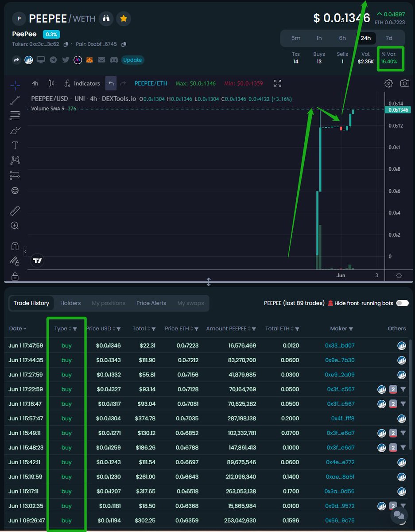Select the trend line drawing tool
Image resolution: width=415 pixels, height=532 pixels.
click(x=15, y=100)
